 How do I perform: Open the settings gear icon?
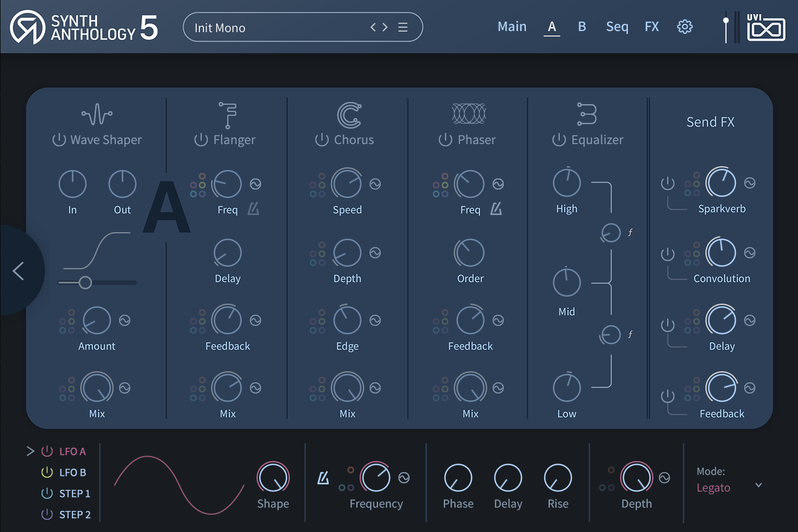coord(685,27)
